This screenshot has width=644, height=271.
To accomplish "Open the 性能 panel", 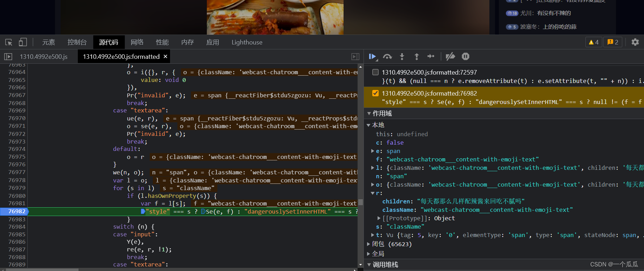I will click(x=162, y=42).
